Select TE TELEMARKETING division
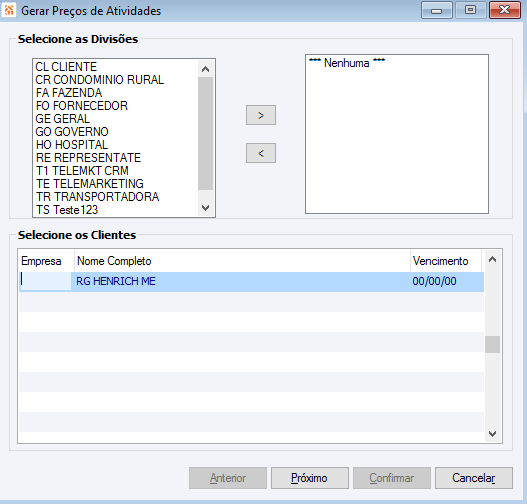527x504 pixels. (90, 184)
